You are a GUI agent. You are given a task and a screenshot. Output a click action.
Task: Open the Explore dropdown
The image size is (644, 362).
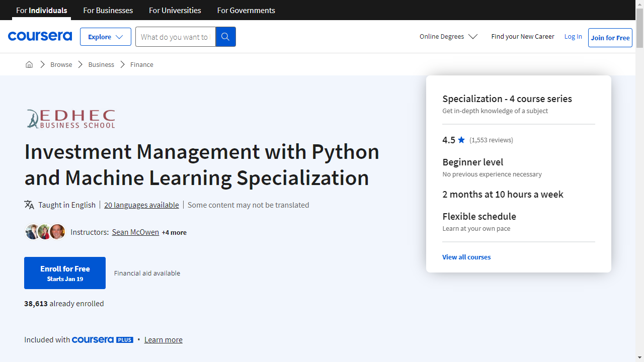point(106,37)
